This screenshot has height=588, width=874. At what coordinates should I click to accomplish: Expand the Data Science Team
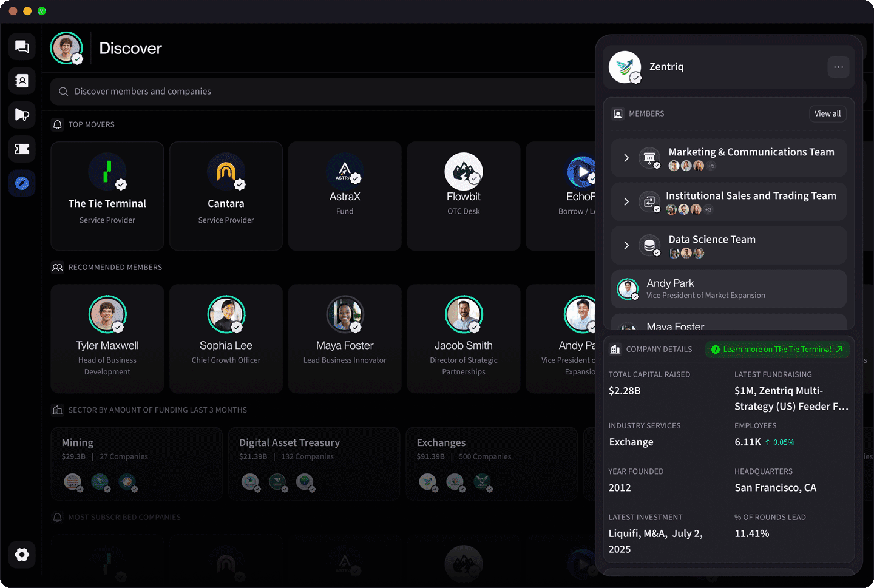point(626,245)
